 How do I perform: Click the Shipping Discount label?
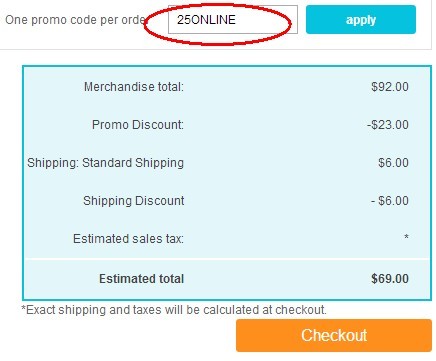pyautogui.click(x=133, y=201)
